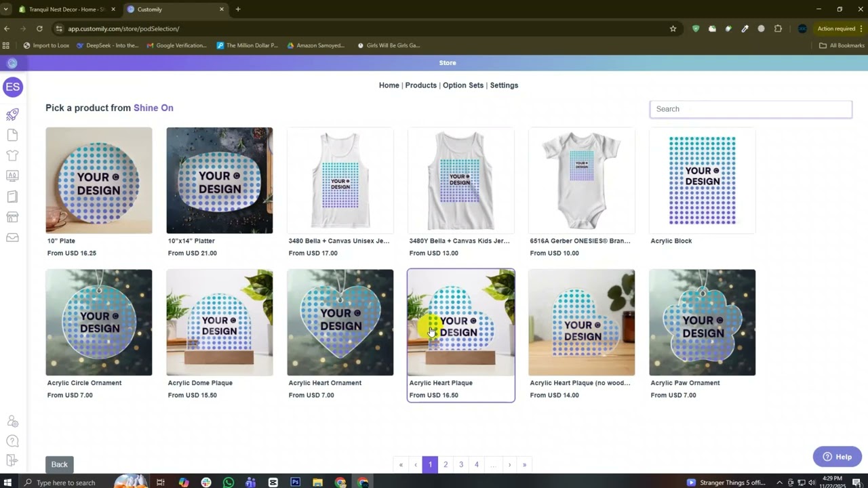Go to page 2 of products
Viewport: 868px width, 488px height.
point(446,464)
